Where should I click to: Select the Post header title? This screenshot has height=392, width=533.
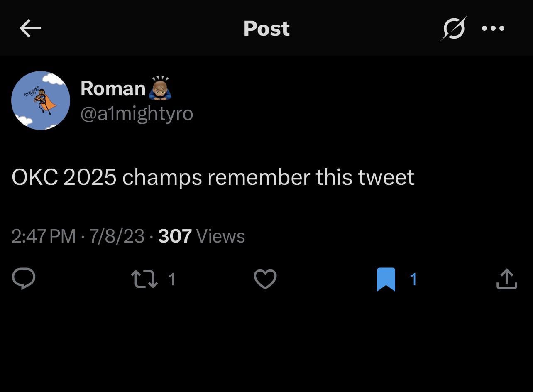tap(266, 28)
